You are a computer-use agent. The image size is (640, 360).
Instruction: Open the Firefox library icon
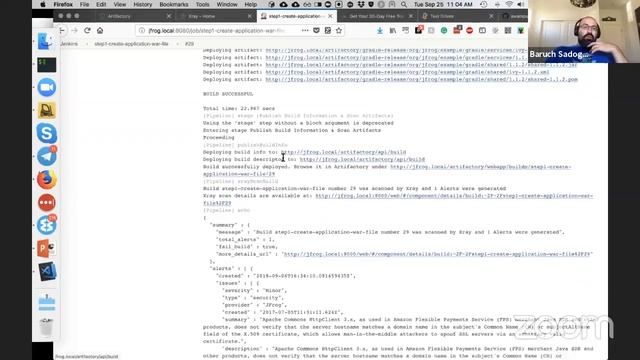(x=393, y=31)
